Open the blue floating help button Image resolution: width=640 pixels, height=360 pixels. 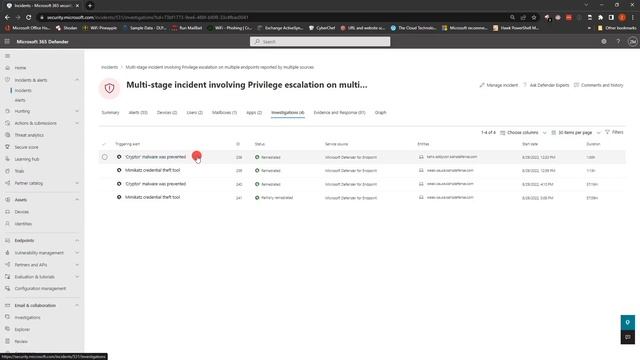tap(628, 322)
